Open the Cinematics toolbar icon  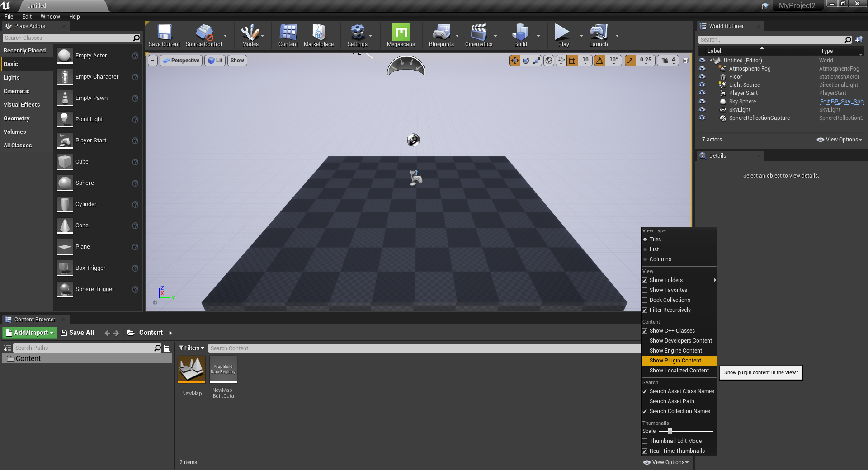tap(479, 35)
